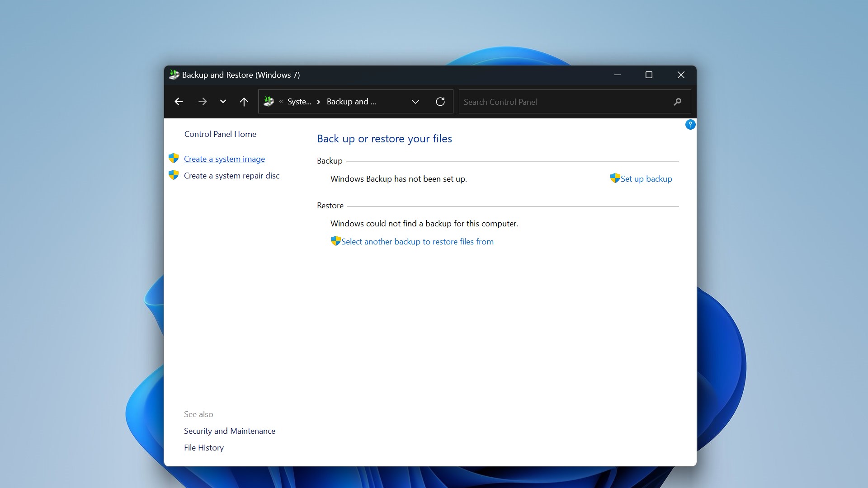Click the forward navigation arrow
This screenshot has height=488, width=868.
click(203, 102)
